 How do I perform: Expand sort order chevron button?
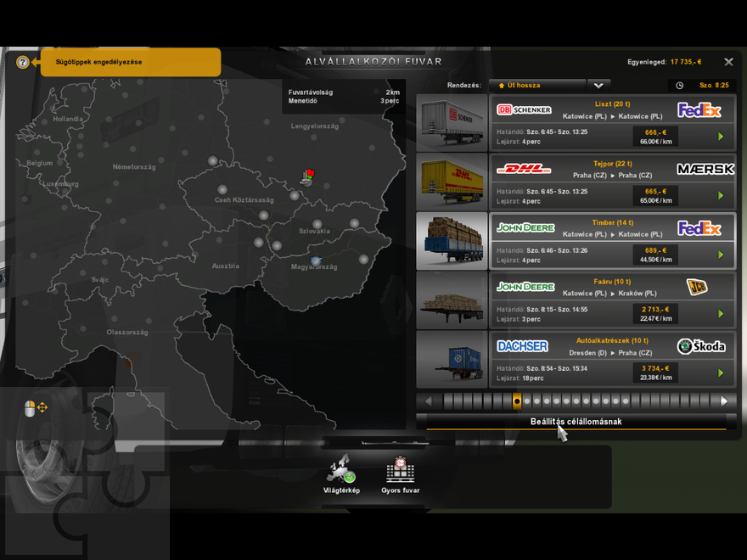click(598, 85)
